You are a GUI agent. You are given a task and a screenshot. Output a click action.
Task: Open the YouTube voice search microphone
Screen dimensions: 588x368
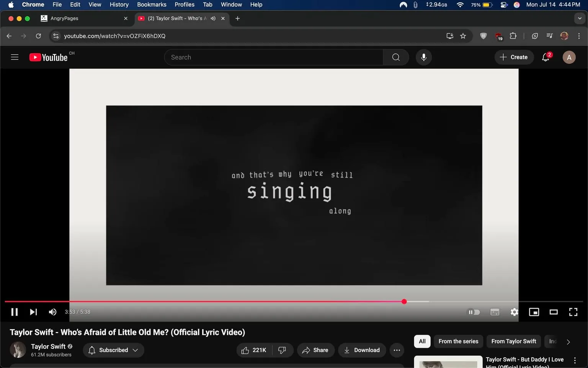[423, 57]
